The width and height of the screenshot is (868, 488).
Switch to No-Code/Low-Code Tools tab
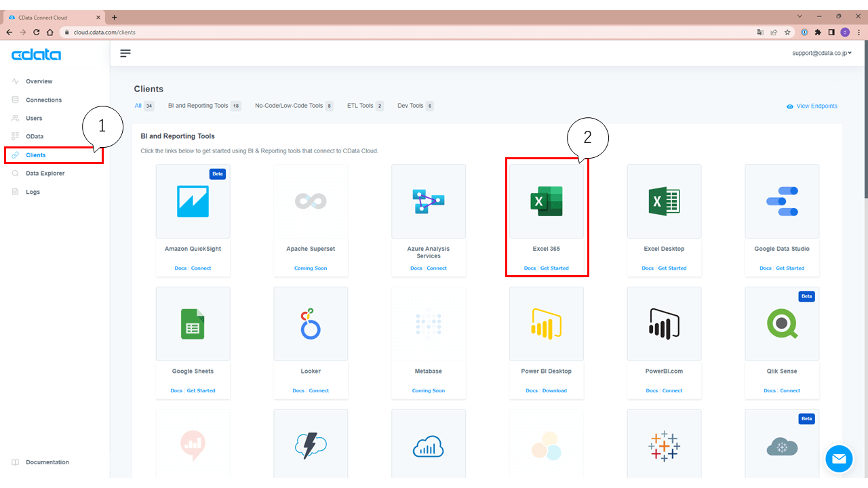pos(294,106)
